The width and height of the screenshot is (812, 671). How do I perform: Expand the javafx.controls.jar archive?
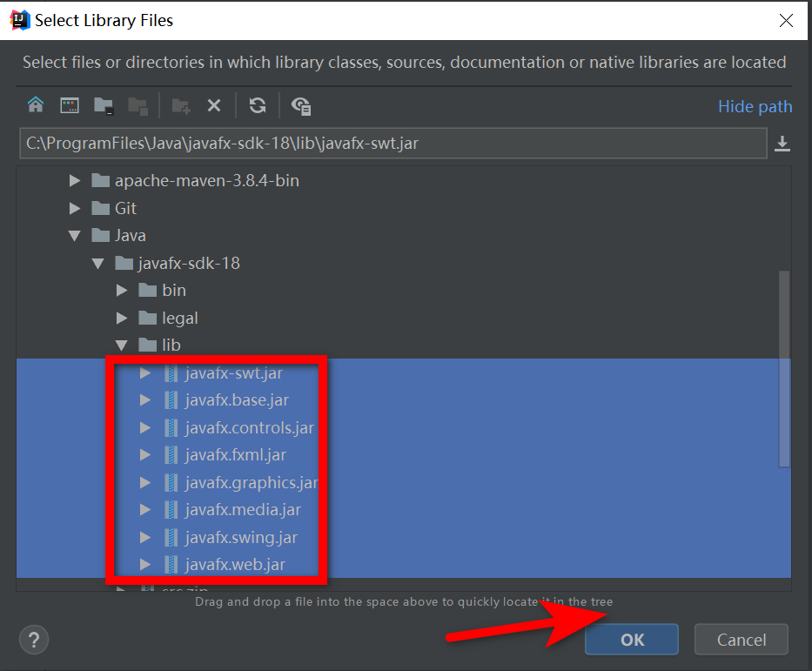(145, 427)
